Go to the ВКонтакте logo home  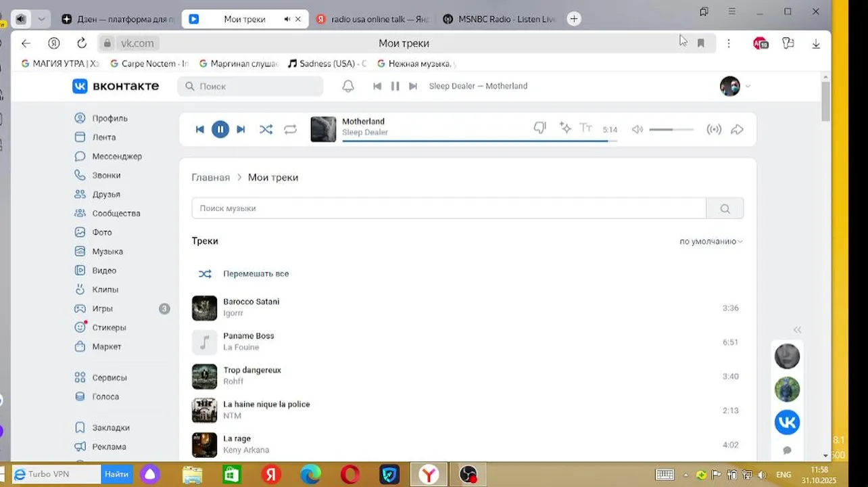(x=116, y=86)
